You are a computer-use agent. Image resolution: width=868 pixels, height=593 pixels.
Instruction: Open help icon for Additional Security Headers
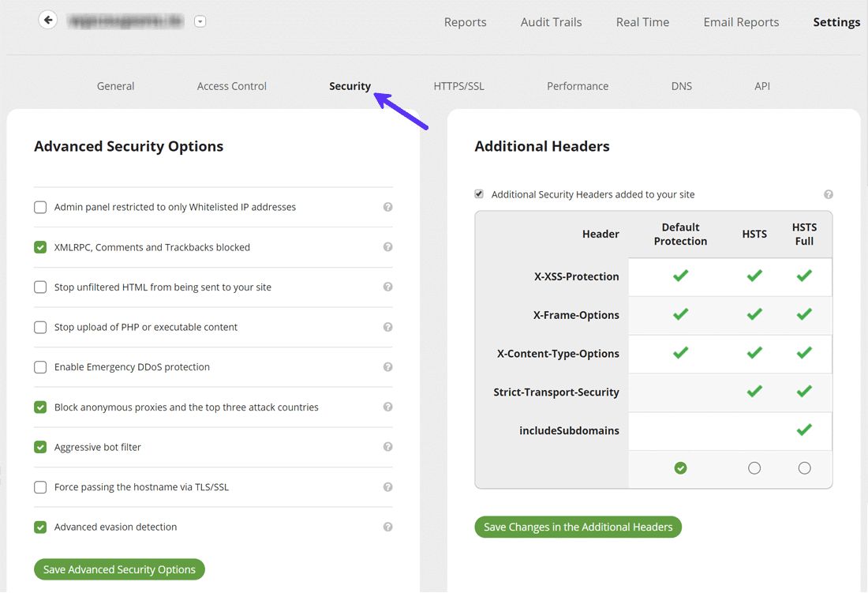(828, 194)
